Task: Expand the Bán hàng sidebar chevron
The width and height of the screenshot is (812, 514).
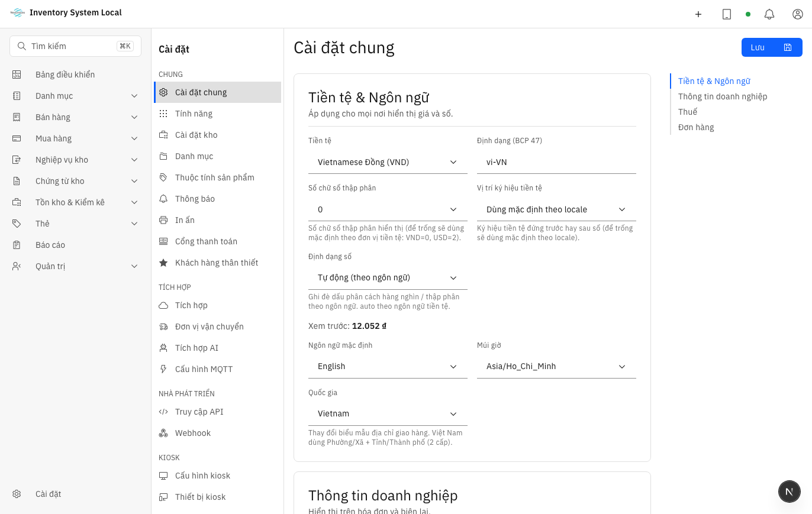Action: pyautogui.click(x=134, y=117)
